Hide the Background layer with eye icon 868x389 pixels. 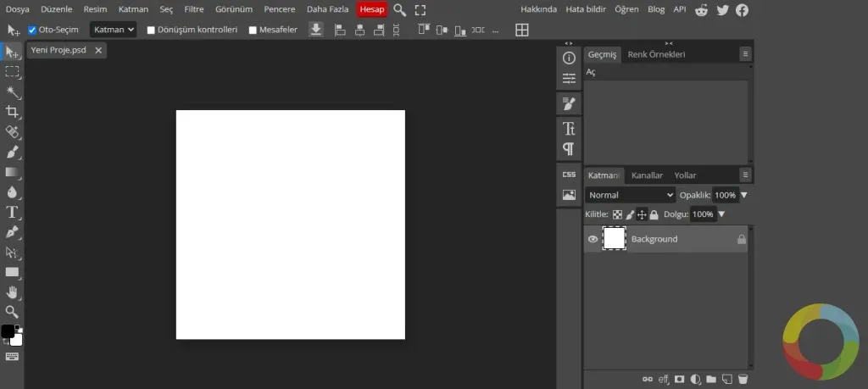tap(593, 239)
